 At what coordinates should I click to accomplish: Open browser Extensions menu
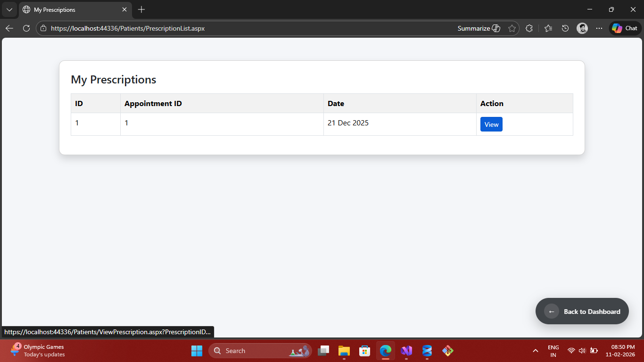click(x=529, y=28)
